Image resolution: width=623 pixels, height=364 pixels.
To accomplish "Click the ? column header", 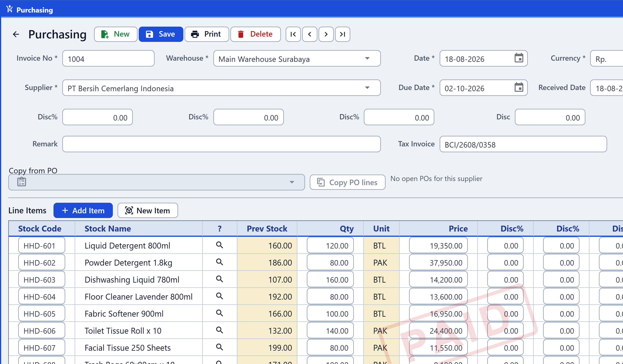I will pos(220,228).
